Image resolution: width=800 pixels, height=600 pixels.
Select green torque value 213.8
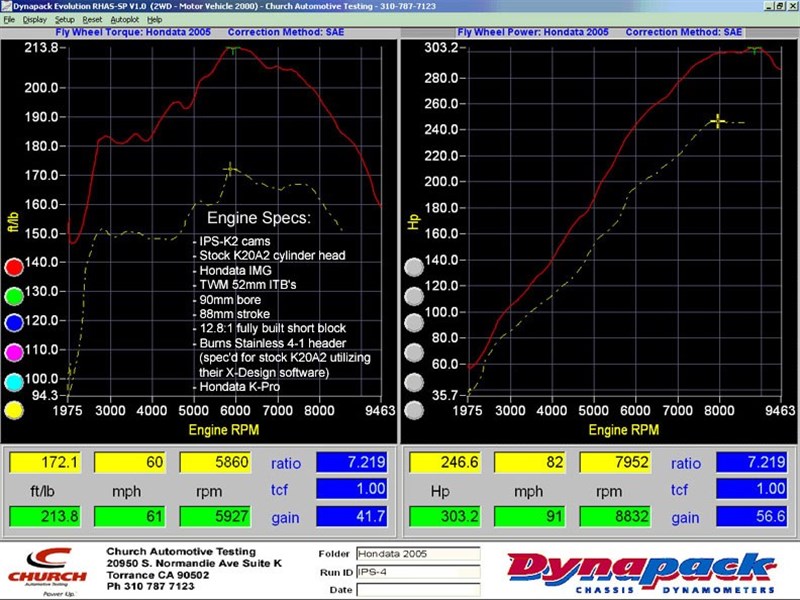[45, 516]
